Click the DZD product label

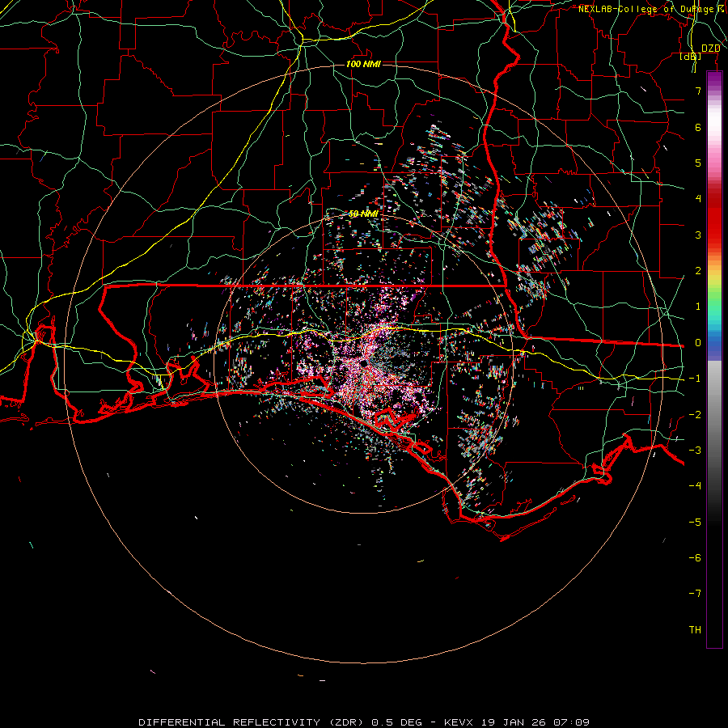[x=711, y=49]
